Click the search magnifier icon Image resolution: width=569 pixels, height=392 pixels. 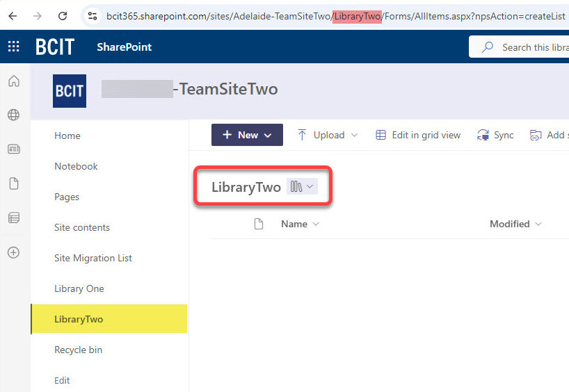coord(487,47)
